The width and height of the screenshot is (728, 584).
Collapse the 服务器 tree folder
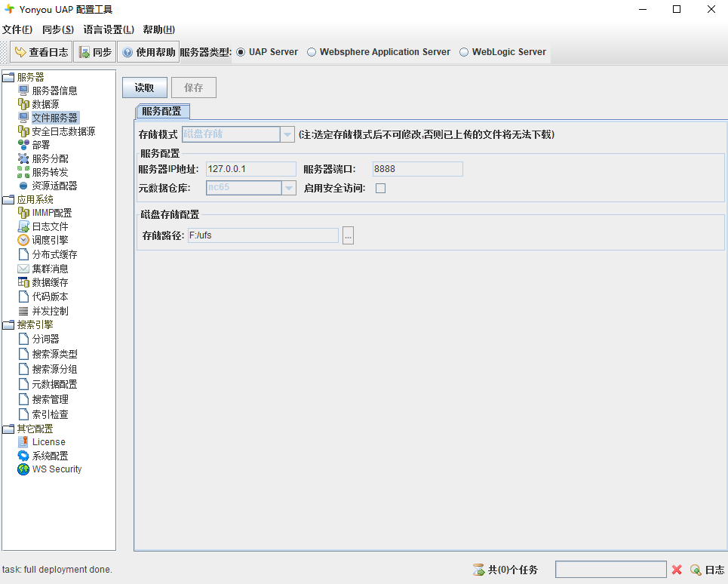[x=8, y=77]
